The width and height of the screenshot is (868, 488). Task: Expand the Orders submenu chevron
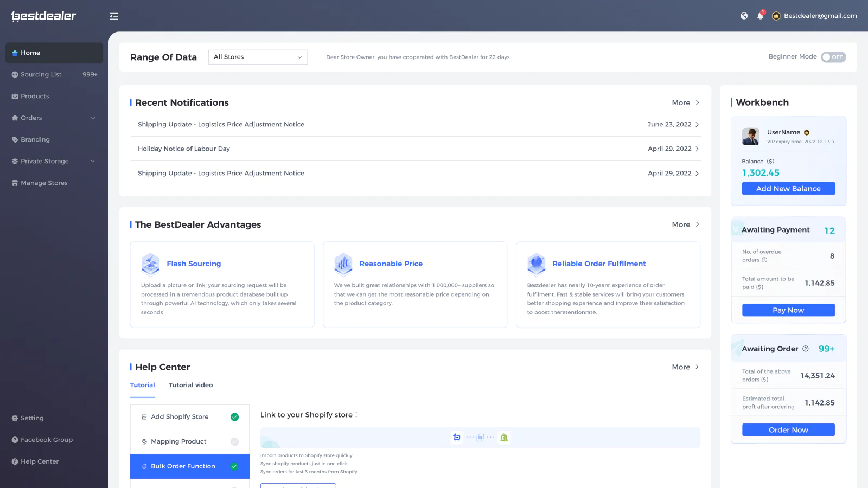point(92,118)
